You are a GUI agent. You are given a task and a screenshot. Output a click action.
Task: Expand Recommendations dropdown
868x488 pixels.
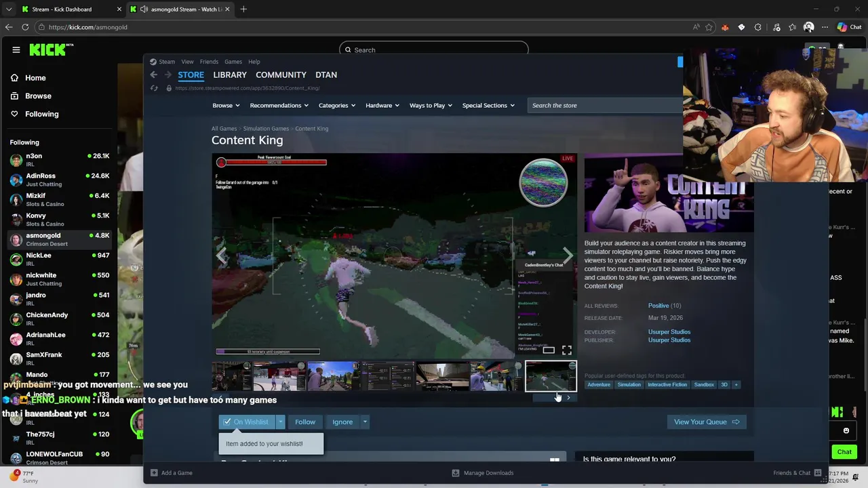(279, 105)
